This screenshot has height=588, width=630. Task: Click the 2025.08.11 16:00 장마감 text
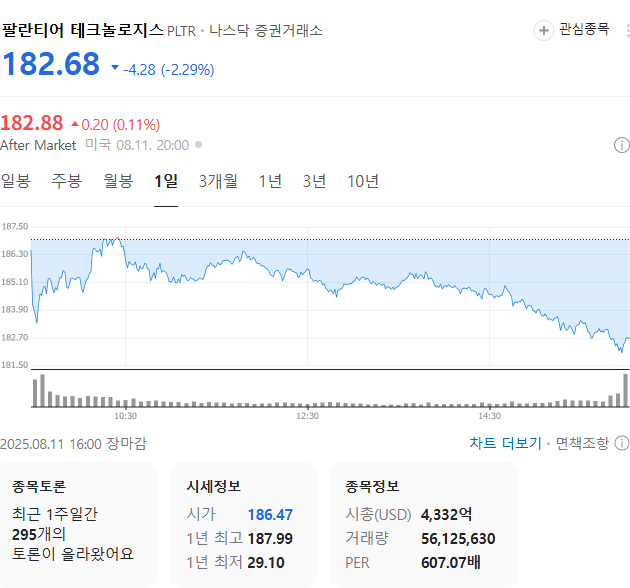tap(74, 444)
